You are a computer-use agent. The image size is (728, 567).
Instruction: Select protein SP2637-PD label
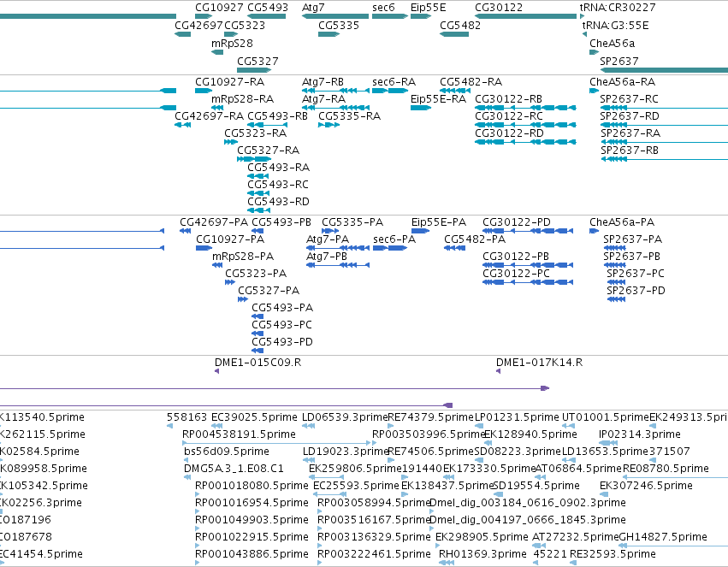636,291
